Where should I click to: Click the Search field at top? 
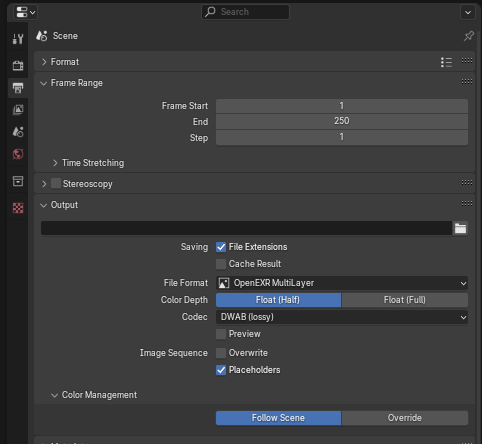click(x=245, y=12)
